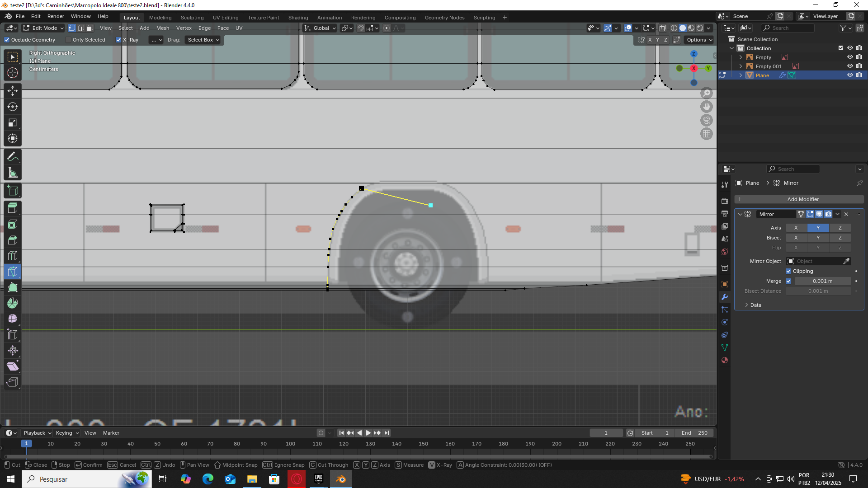The width and height of the screenshot is (868, 488).
Task: Switch to the UV Editing workspace tab
Action: pos(226,18)
